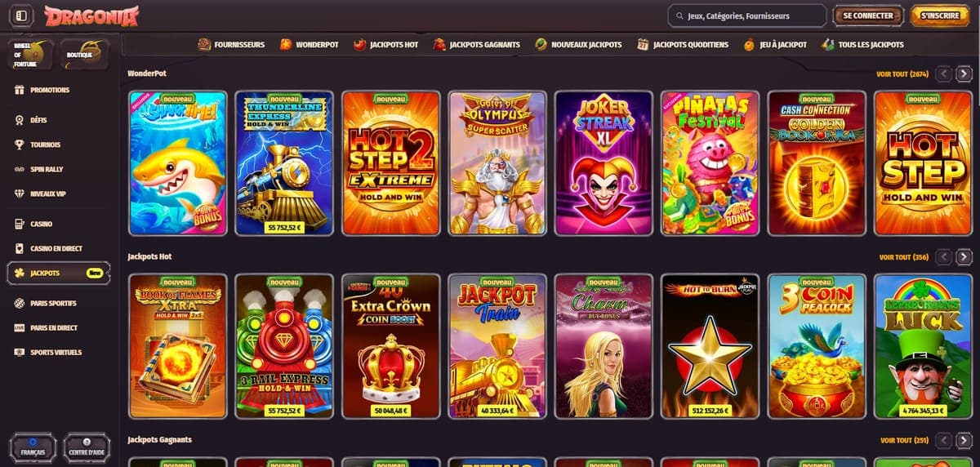Open the Centre d'aide button

pos(87,448)
